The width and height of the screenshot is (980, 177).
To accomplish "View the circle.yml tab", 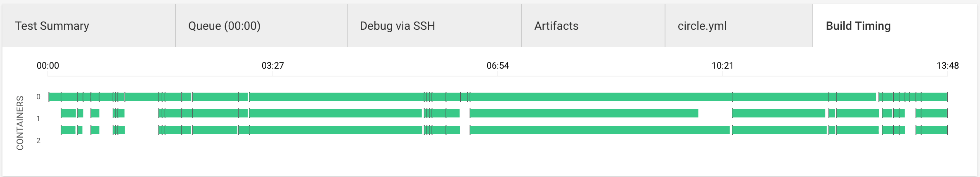I will 702,26.
